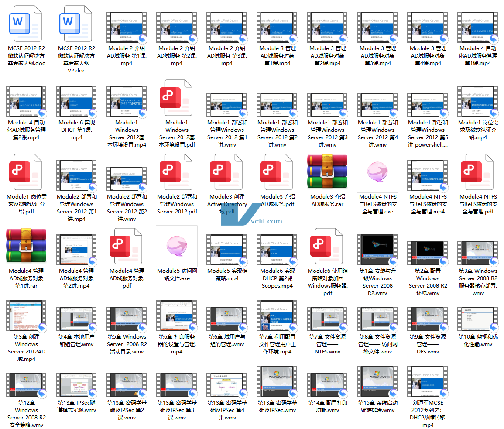Select Module 3 管理AD域服务对象 第4课.mp4
The width and height of the screenshot is (504, 429).
(x=428, y=27)
